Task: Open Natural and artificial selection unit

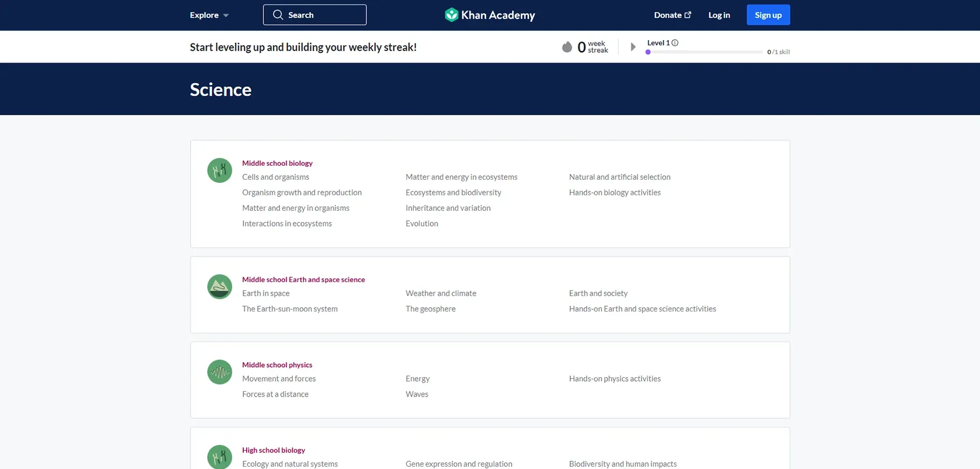Action: [x=620, y=177]
